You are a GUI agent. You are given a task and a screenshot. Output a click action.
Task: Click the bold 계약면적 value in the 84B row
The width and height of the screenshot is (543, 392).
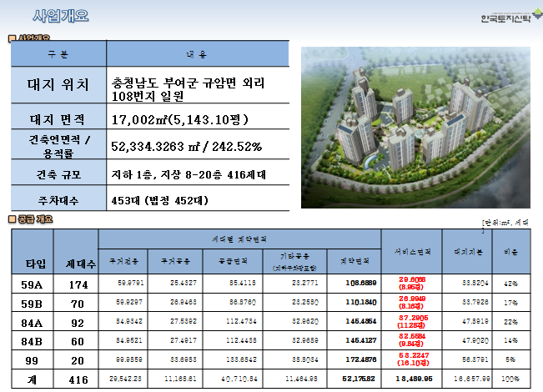click(x=361, y=340)
